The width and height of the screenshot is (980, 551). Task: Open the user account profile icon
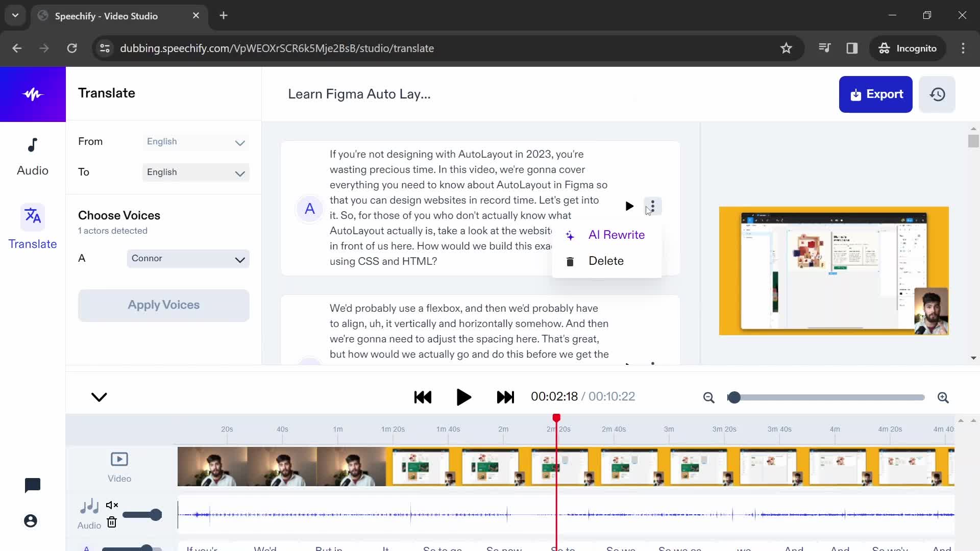point(31,521)
